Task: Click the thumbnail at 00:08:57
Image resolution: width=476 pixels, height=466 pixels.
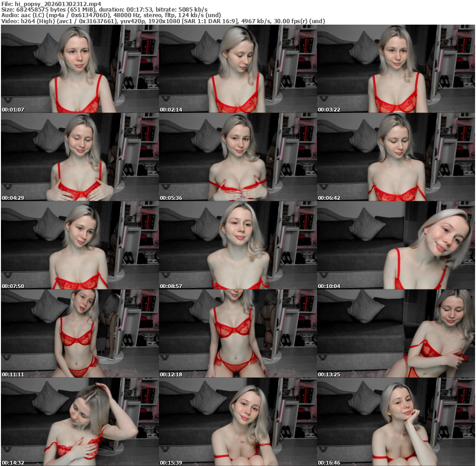Action: pyautogui.click(x=238, y=245)
